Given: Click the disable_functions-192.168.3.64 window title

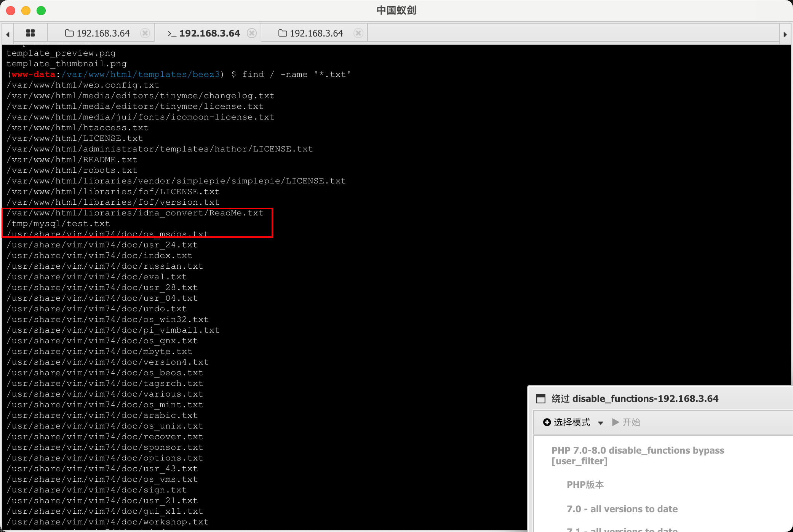Looking at the screenshot, I should point(635,399).
